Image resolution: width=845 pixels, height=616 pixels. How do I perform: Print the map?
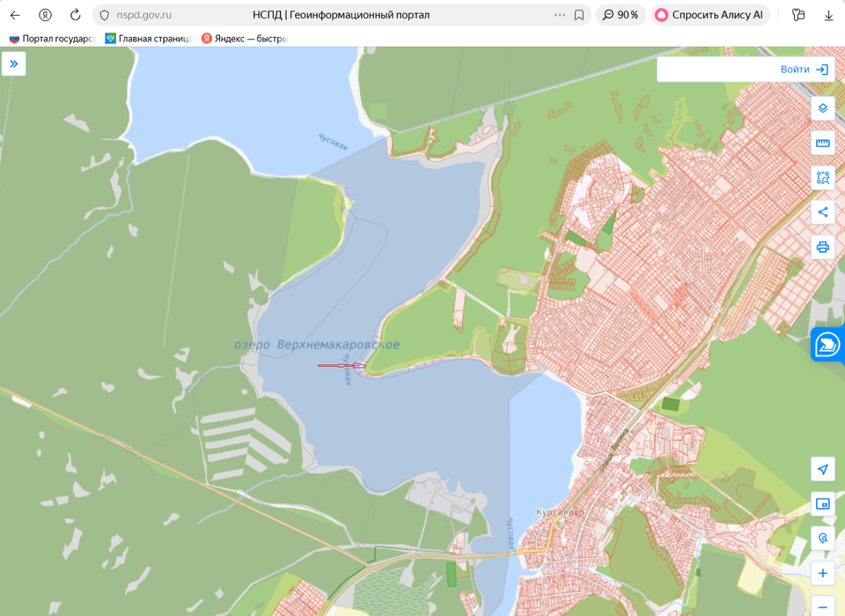(822, 246)
